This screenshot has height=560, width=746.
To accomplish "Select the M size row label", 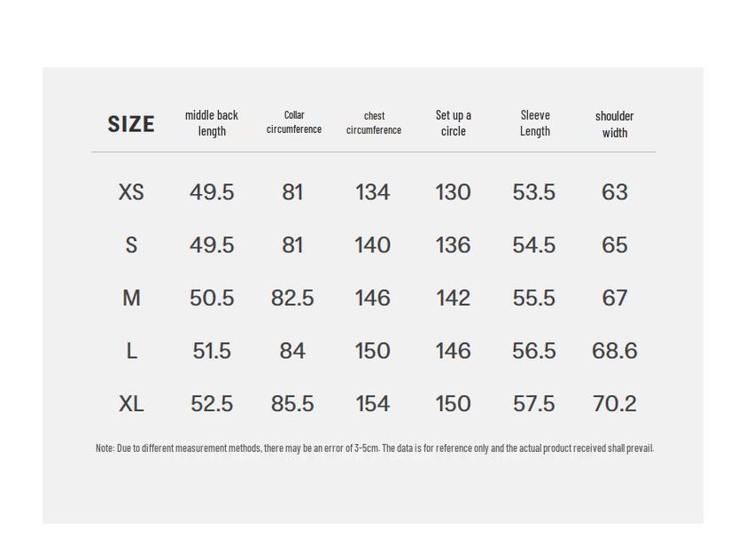I will tap(131, 299).
